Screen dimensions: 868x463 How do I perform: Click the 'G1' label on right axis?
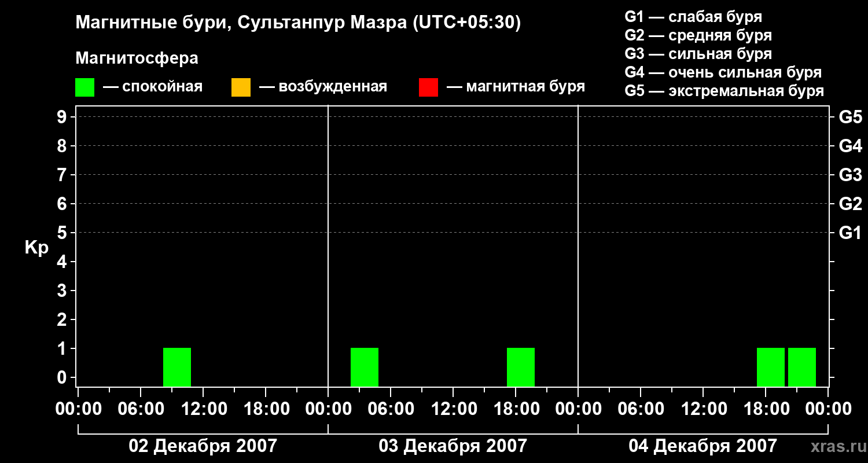tap(850, 233)
